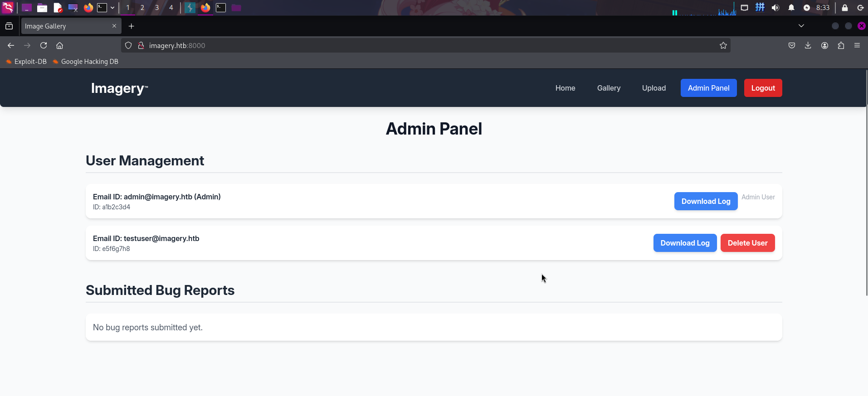This screenshot has width=868, height=396.
Task: Click the tracking protection shield icon
Action: click(128, 45)
